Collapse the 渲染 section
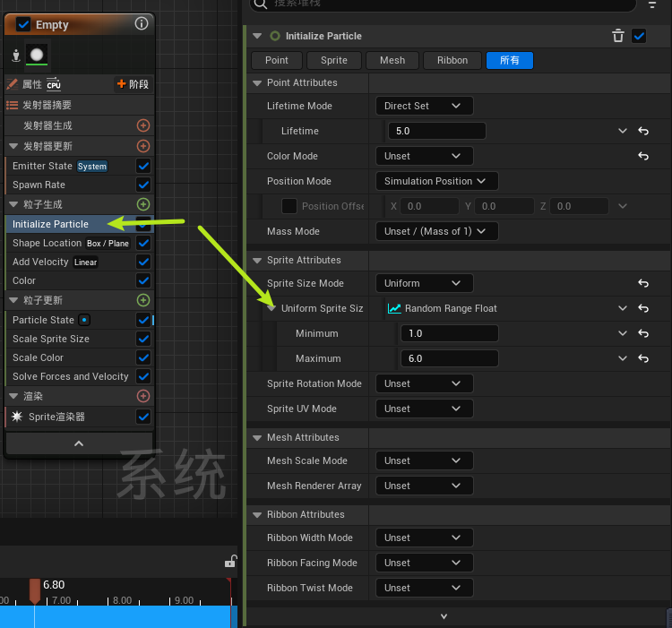 13,396
